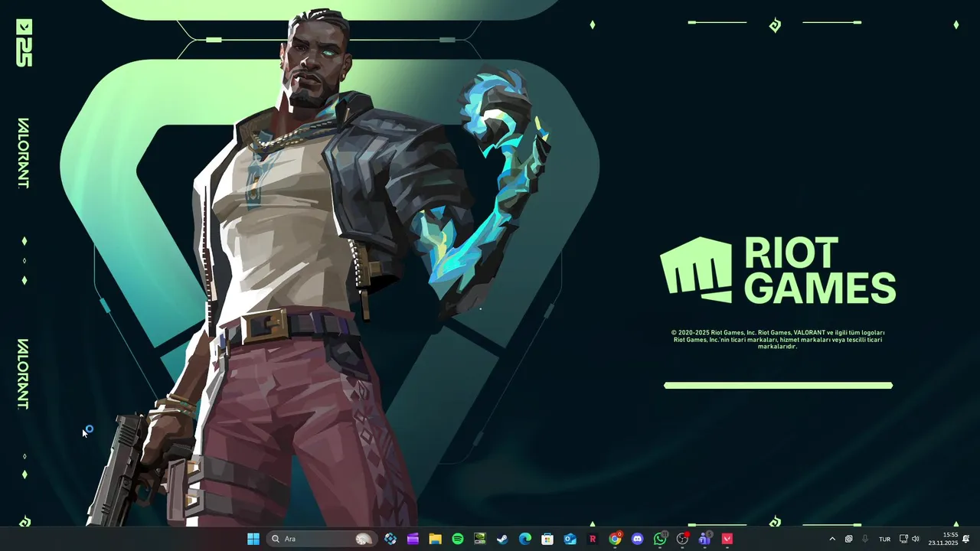Open the blue hexagon app on taskbar
This screenshot has width=980, height=551.
pos(390,539)
